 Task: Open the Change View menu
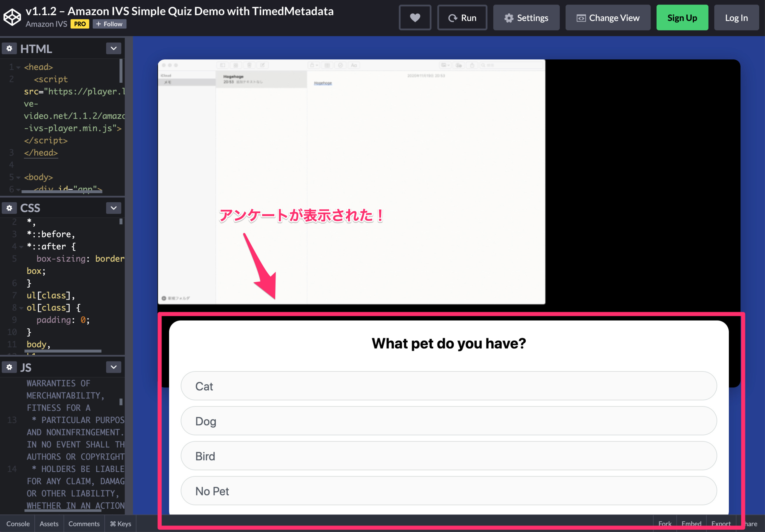(608, 18)
